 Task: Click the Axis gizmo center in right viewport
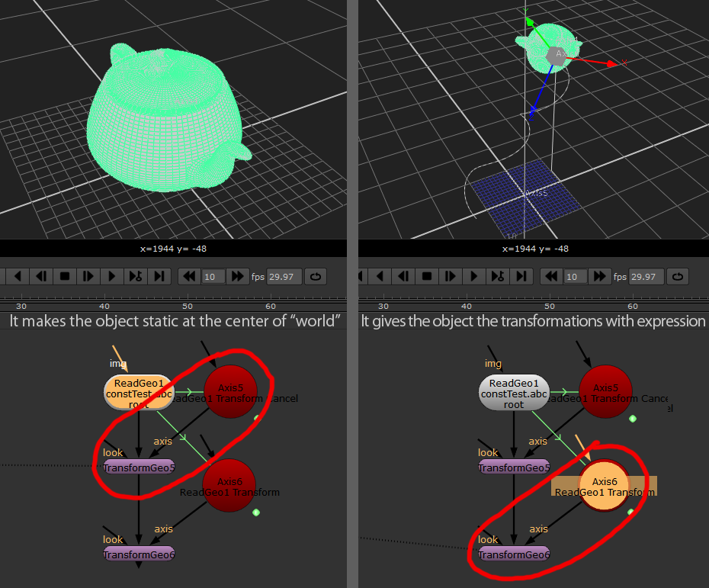tap(559, 54)
